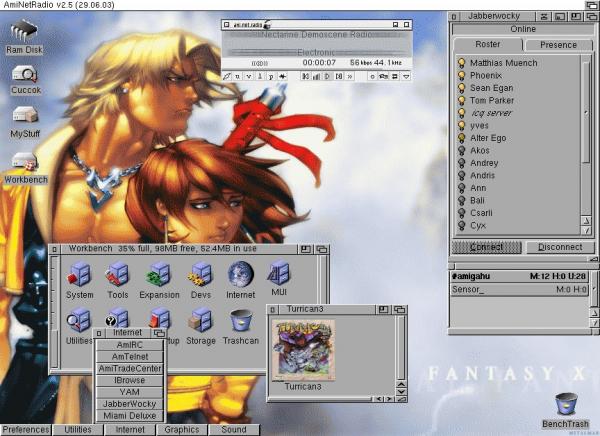Launch JabberWocky from Internet panel
Screen dimensions: 600x436
pyautogui.click(x=129, y=404)
